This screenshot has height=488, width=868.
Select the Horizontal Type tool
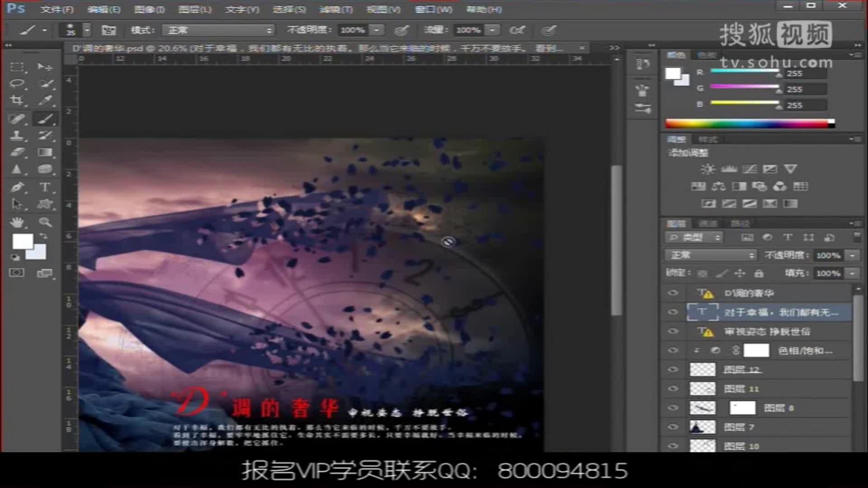[x=44, y=187]
